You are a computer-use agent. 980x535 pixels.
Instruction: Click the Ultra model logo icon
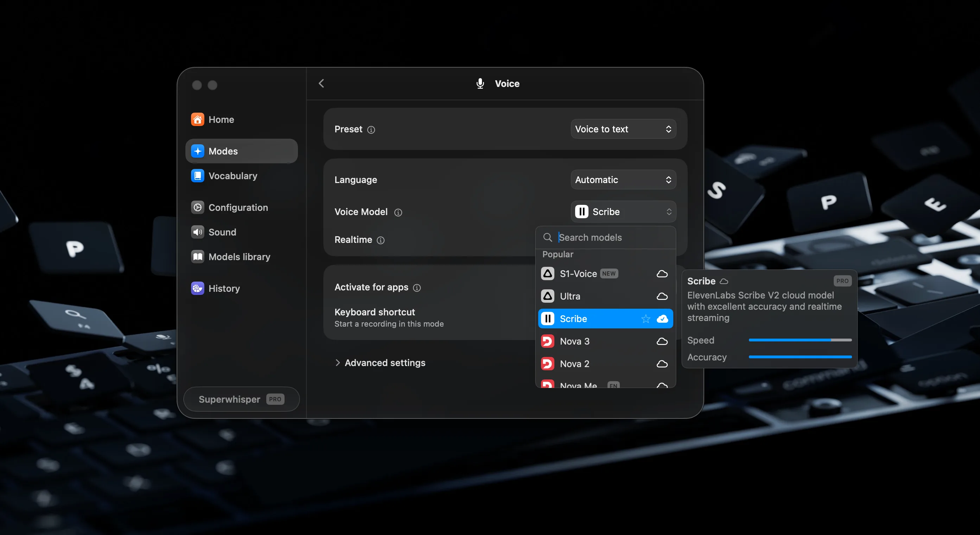(547, 296)
